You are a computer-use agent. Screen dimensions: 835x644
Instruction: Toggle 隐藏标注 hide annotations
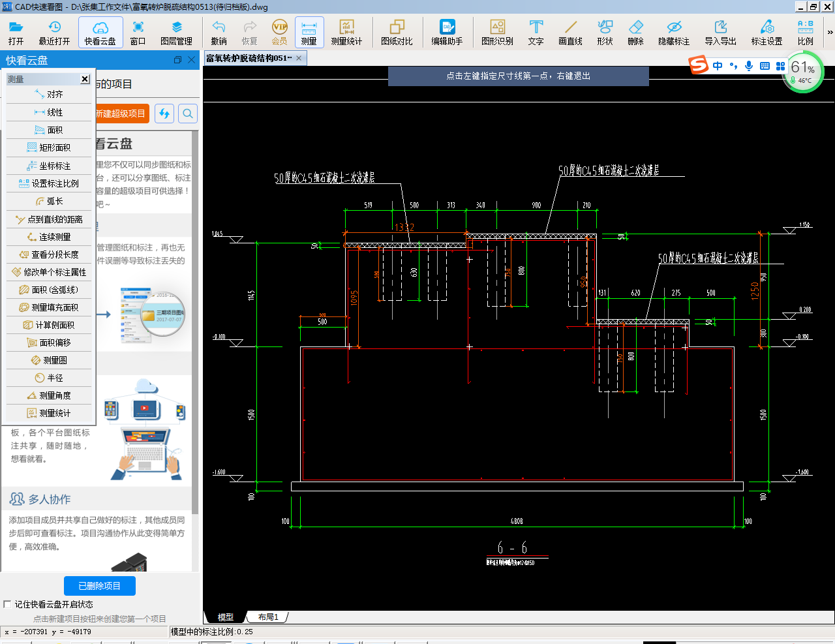[674, 33]
